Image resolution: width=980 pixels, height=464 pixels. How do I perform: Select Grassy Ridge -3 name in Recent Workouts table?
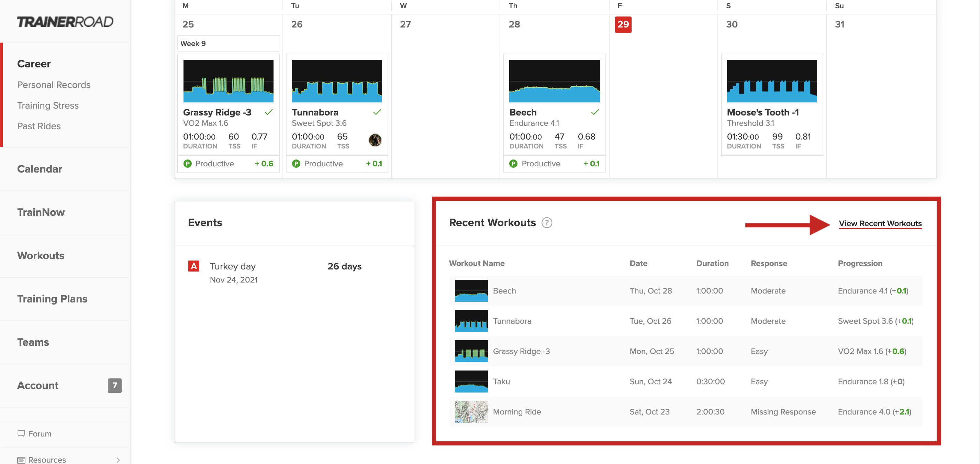[x=521, y=351]
